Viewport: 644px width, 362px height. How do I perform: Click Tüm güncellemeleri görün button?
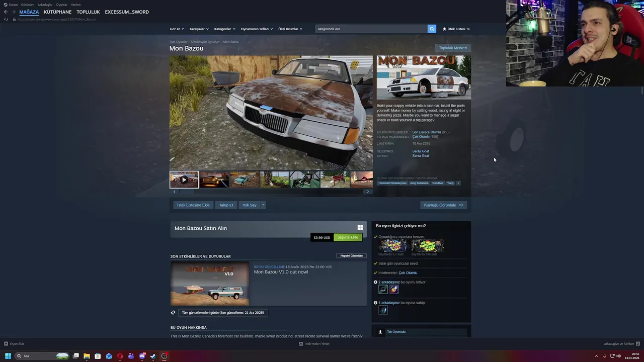[x=223, y=312]
